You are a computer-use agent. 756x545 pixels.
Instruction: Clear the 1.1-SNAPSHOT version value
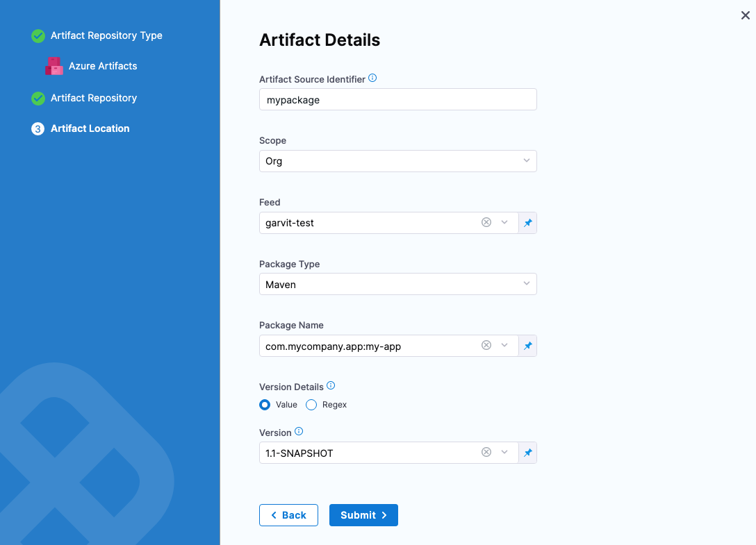(486, 453)
